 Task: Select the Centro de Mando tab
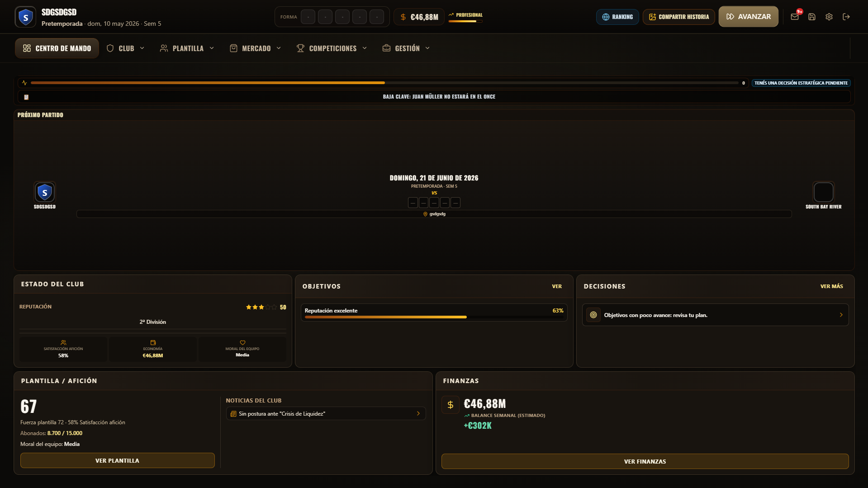[57, 48]
